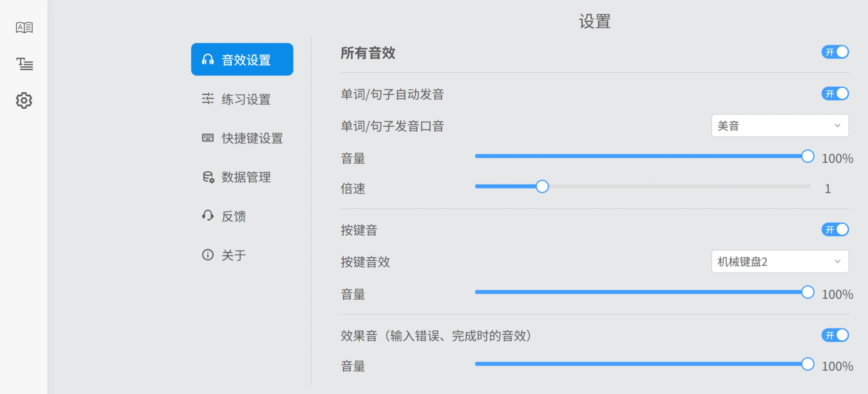Click the sliders icon beside 练习设置
Screen dimensions: 868x394
[x=208, y=99]
